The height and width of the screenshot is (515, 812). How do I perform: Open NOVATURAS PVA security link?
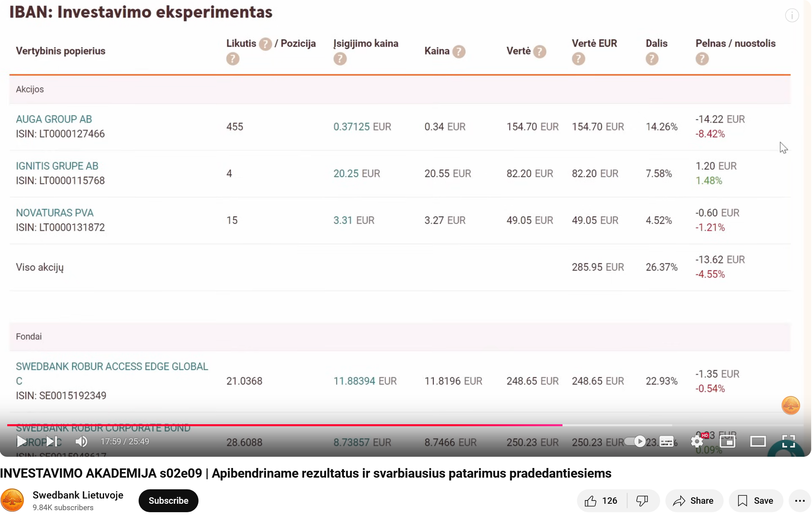click(x=55, y=213)
